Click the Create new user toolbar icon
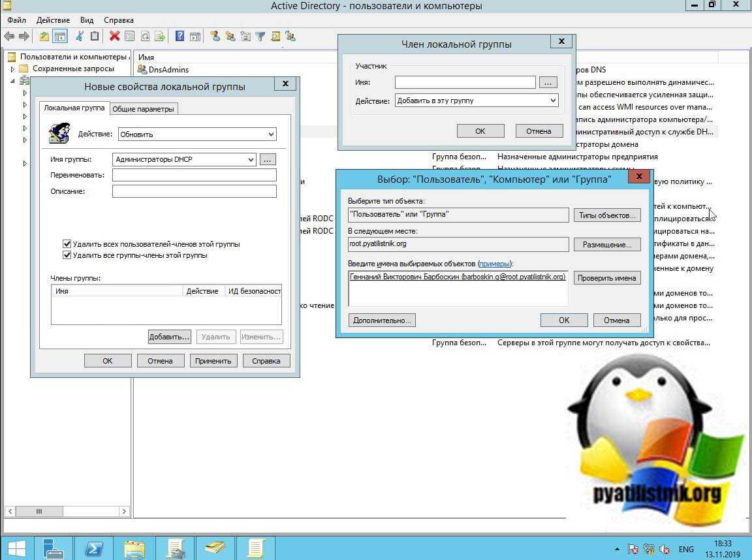This screenshot has height=560, width=752. [x=215, y=37]
